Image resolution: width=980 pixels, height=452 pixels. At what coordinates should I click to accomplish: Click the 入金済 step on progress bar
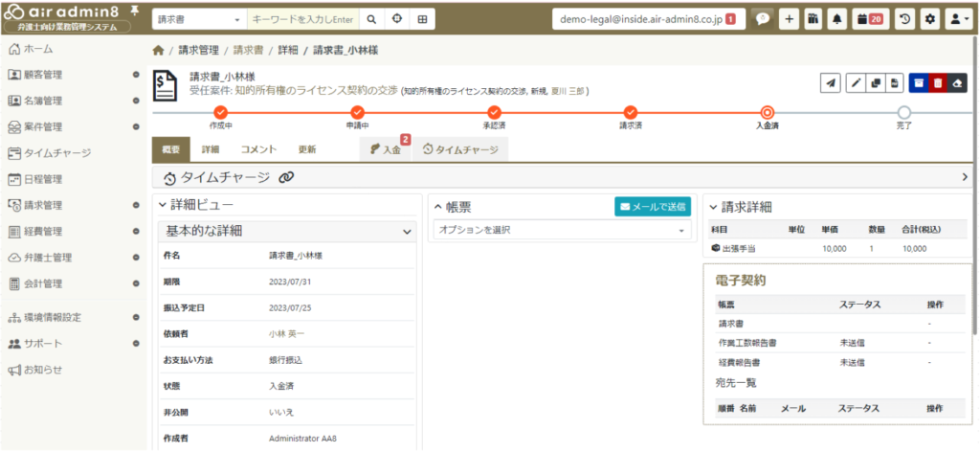coord(767,112)
